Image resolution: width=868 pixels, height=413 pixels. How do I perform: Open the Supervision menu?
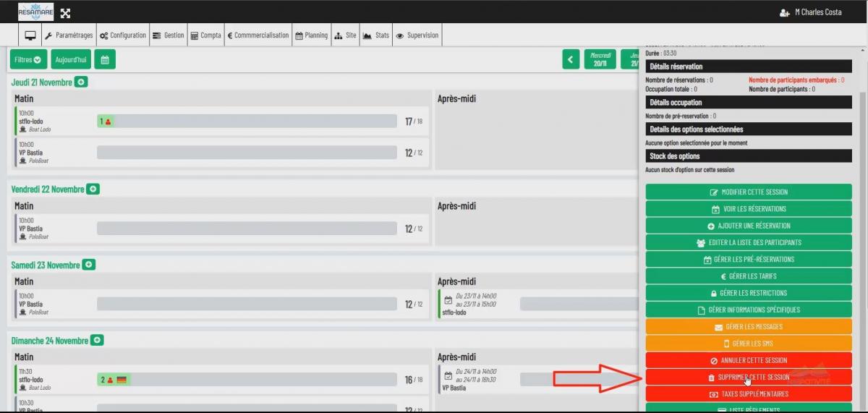[417, 35]
